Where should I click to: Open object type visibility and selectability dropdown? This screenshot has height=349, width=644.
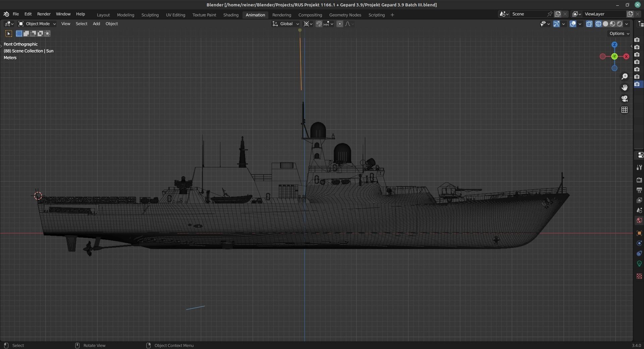pos(545,24)
